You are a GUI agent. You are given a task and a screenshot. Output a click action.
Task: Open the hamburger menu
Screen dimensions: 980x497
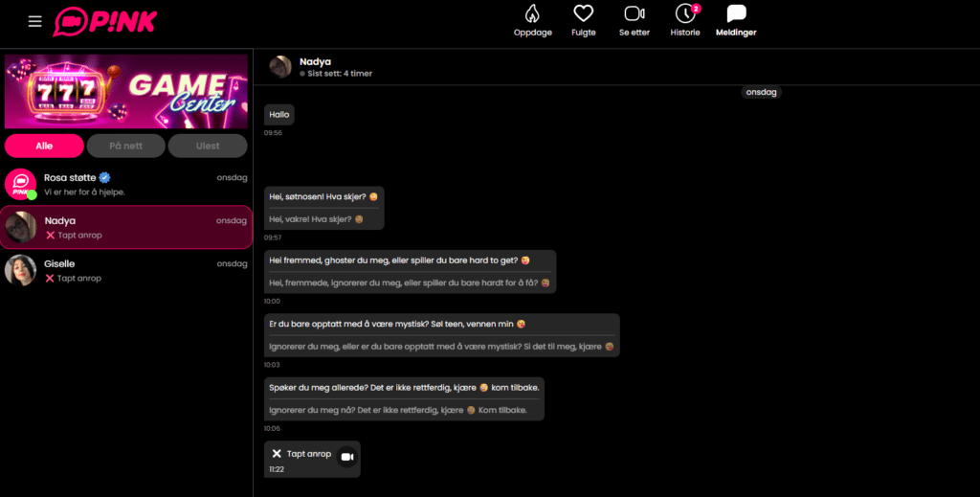coord(35,21)
